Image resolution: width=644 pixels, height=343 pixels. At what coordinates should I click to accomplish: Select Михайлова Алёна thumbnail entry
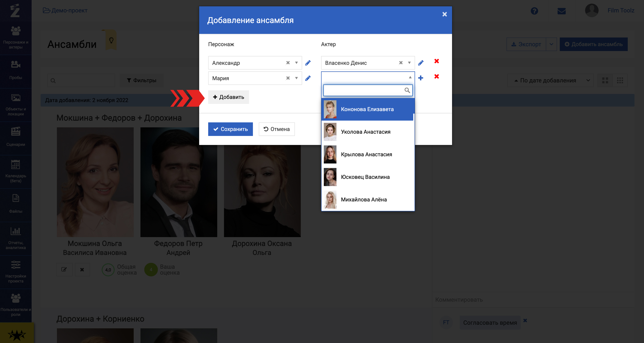(330, 200)
